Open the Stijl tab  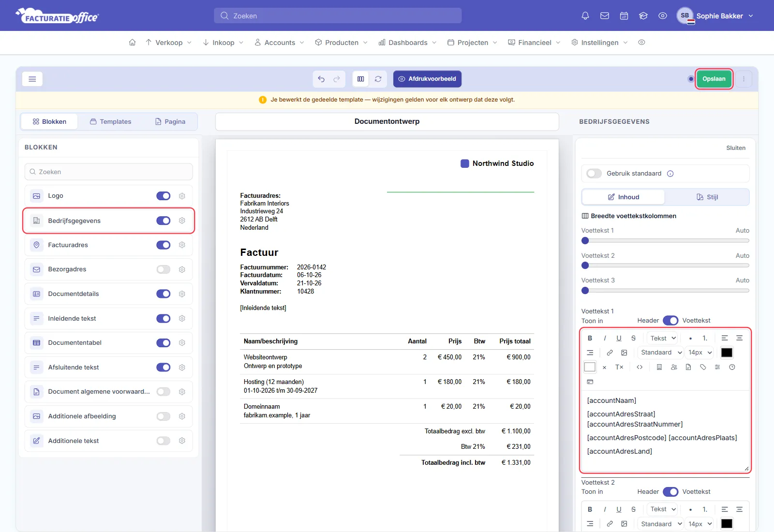pyautogui.click(x=707, y=197)
